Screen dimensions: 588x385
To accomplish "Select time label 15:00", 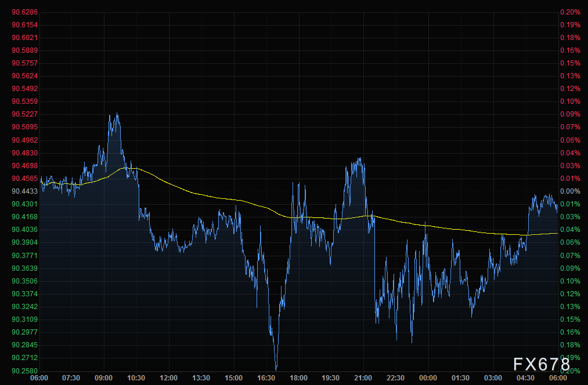I will pyautogui.click(x=233, y=378).
